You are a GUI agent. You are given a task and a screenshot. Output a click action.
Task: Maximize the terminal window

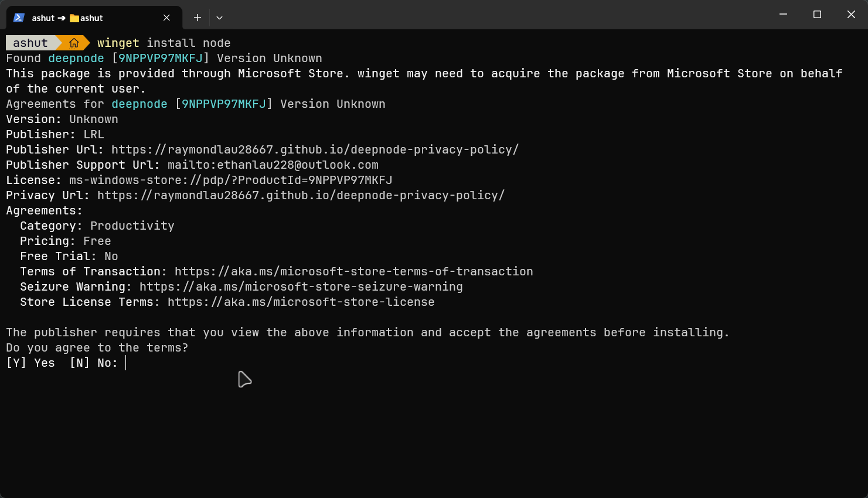(x=817, y=14)
